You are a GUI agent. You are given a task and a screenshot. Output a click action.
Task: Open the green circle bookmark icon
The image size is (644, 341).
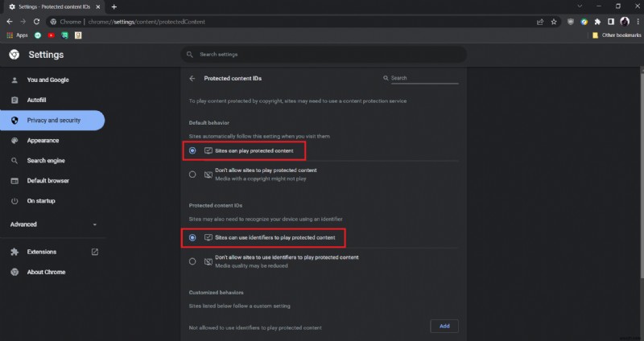coord(38,35)
